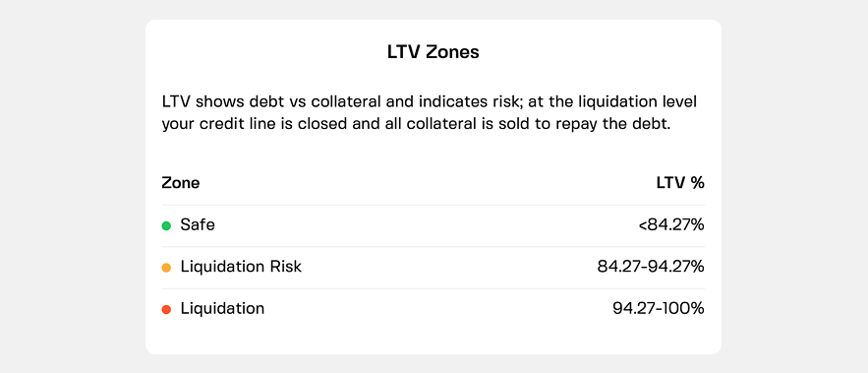Click the 84.27-94.27% range value

point(651,267)
